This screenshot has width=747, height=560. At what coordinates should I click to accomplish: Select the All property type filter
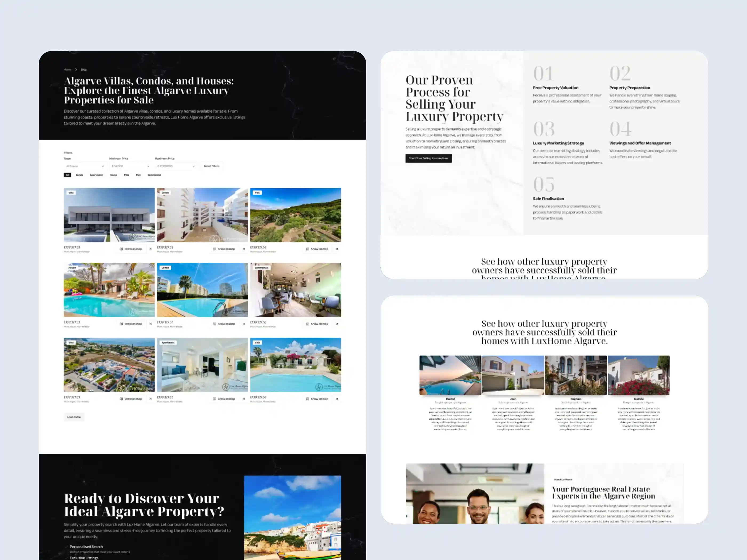point(67,175)
